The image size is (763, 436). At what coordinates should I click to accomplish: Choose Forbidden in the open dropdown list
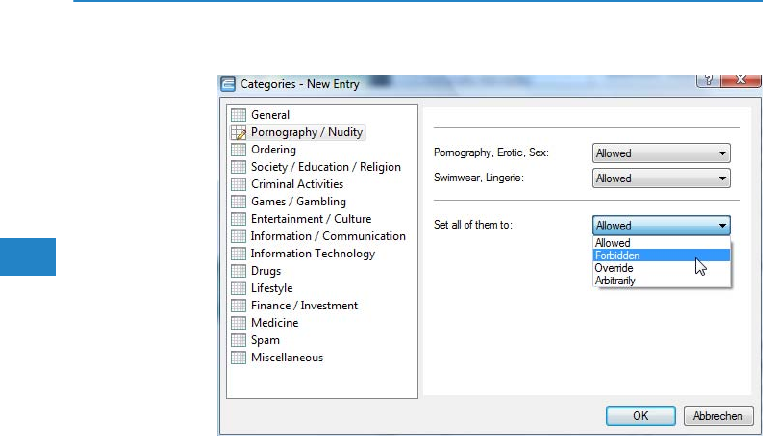pos(662,255)
